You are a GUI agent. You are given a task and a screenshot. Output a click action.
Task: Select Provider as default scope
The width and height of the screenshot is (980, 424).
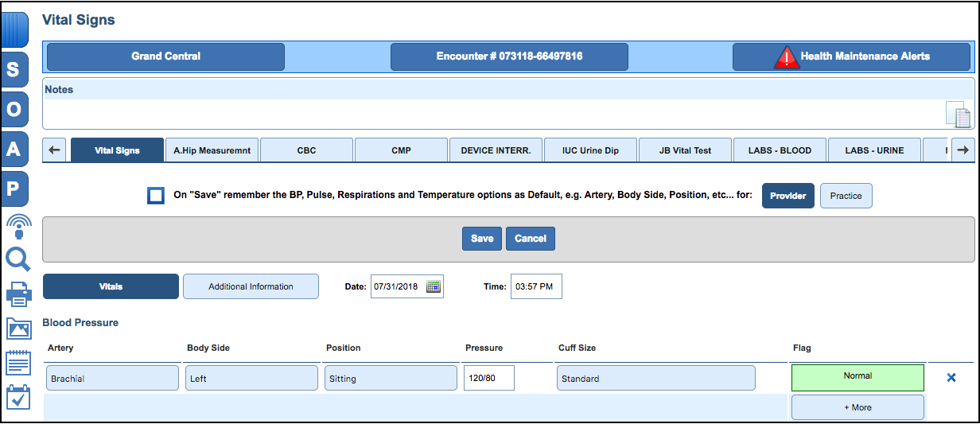point(787,196)
